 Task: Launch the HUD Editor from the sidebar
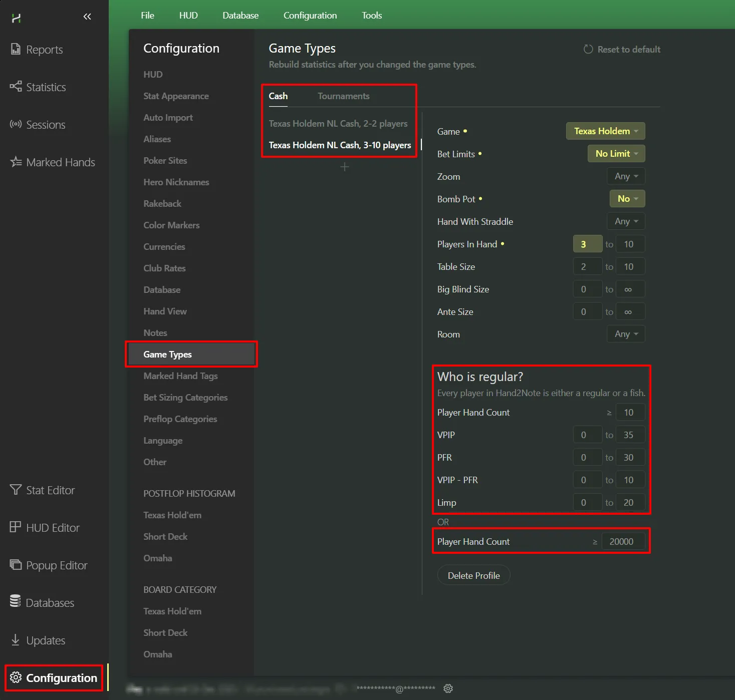[16, 527]
